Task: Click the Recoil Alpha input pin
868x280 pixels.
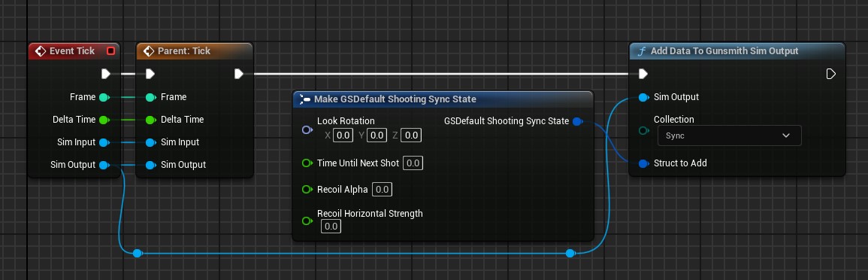Action: point(307,190)
